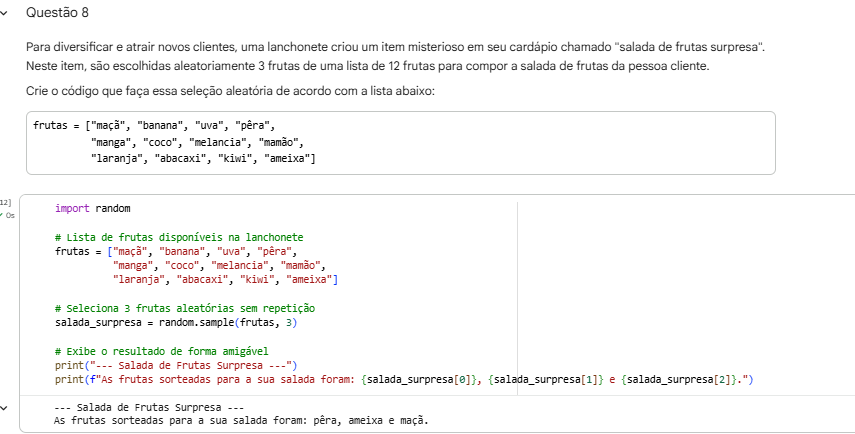Click the Questão 8 heading
Screen dimensions: 855x434
(57, 13)
